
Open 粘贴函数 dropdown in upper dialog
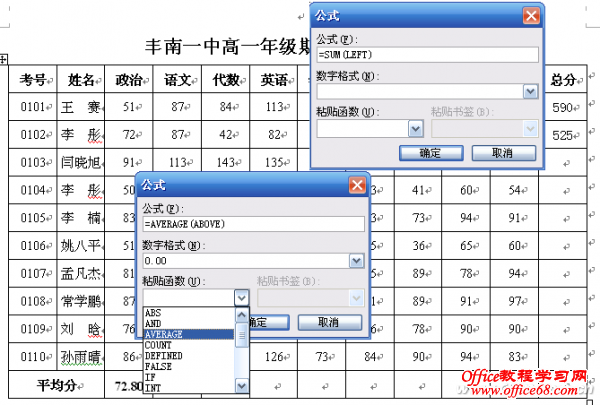pyautogui.click(x=416, y=129)
